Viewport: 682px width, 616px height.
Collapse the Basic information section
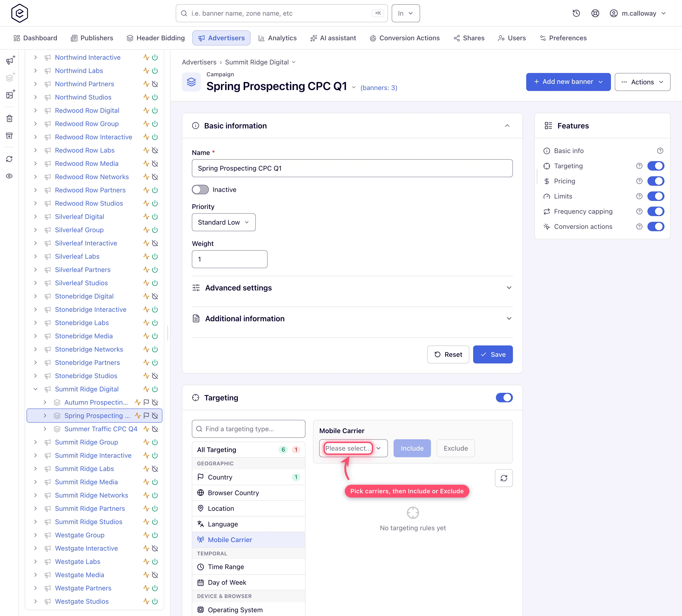[507, 126]
